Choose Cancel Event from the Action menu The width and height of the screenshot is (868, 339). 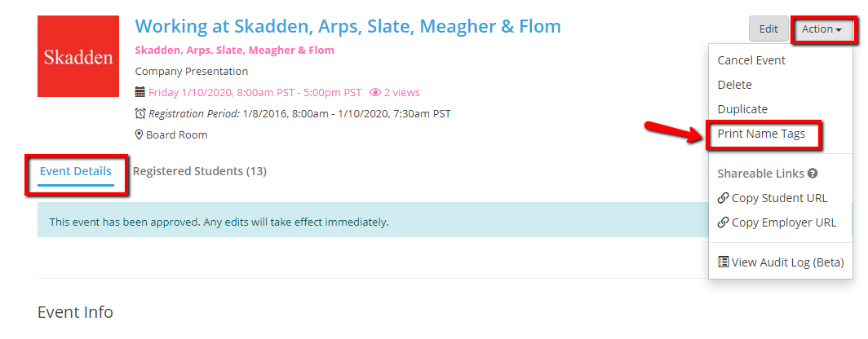click(751, 60)
